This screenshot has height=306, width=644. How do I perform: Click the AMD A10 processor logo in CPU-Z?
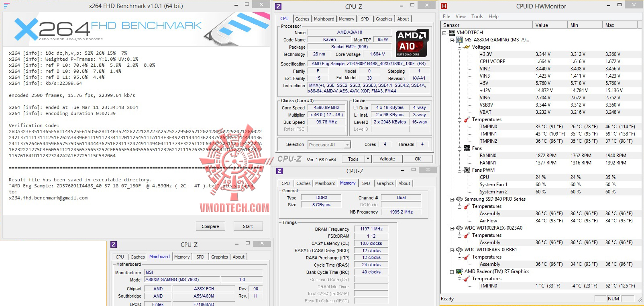click(x=412, y=43)
